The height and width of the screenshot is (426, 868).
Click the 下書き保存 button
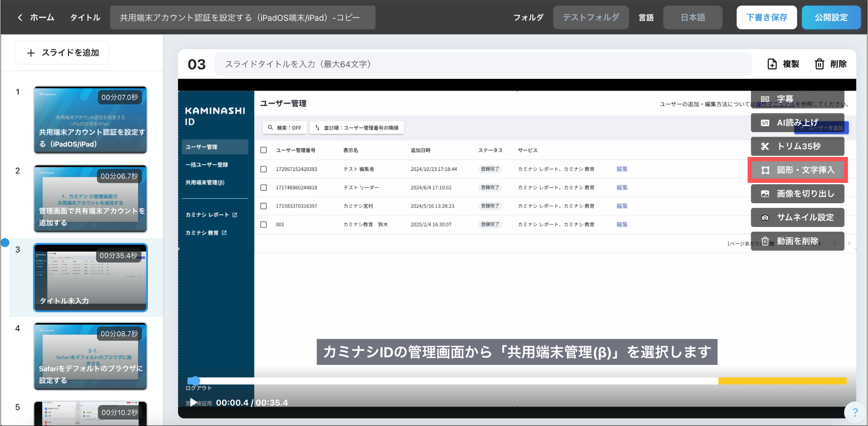[767, 17]
